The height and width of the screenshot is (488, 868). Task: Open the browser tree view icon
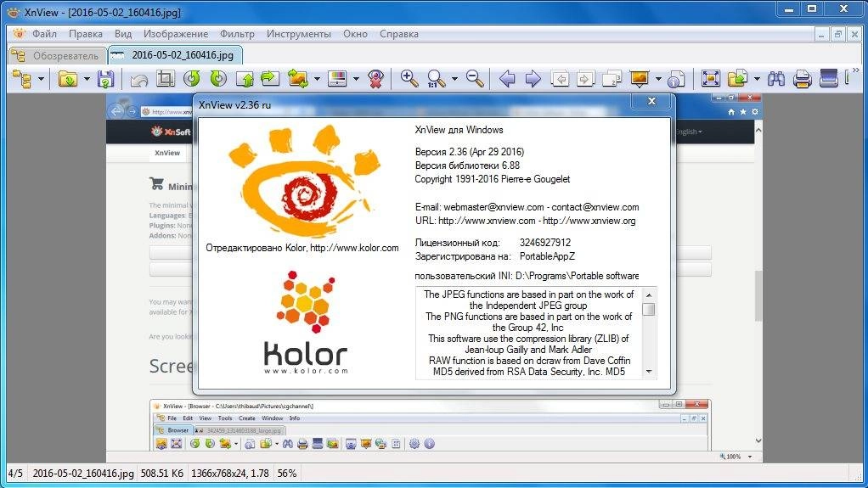[21, 79]
